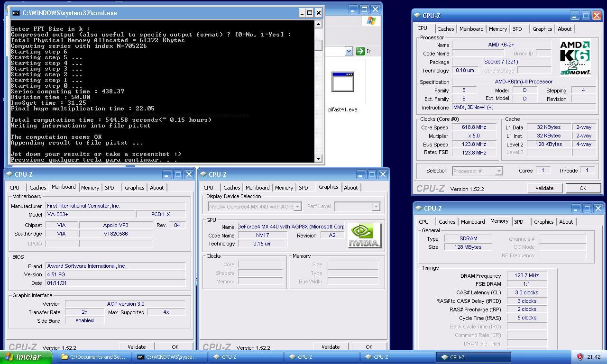The image size is (607, 364).
Task: Click Chipset value Apollo VP3
Action: click(x=116, y=225)
